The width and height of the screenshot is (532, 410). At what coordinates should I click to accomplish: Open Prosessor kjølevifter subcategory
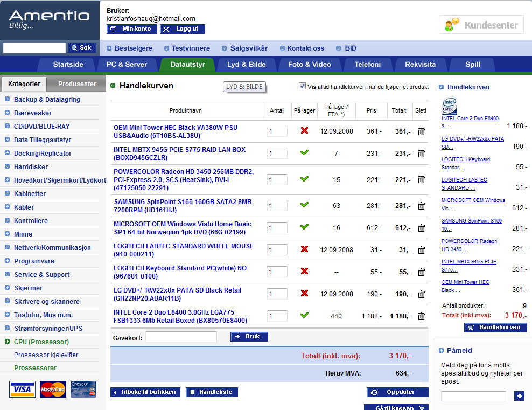(x=46, y=355)
